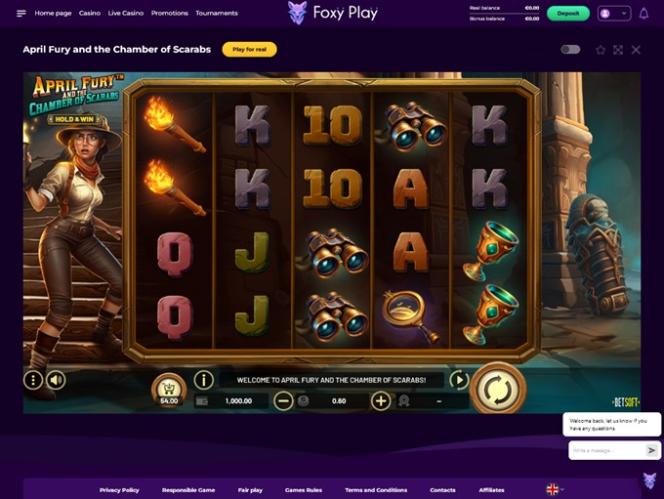Focus the chat message input field
The width and height of the screenshot is (664, 499).
(607, 450)
